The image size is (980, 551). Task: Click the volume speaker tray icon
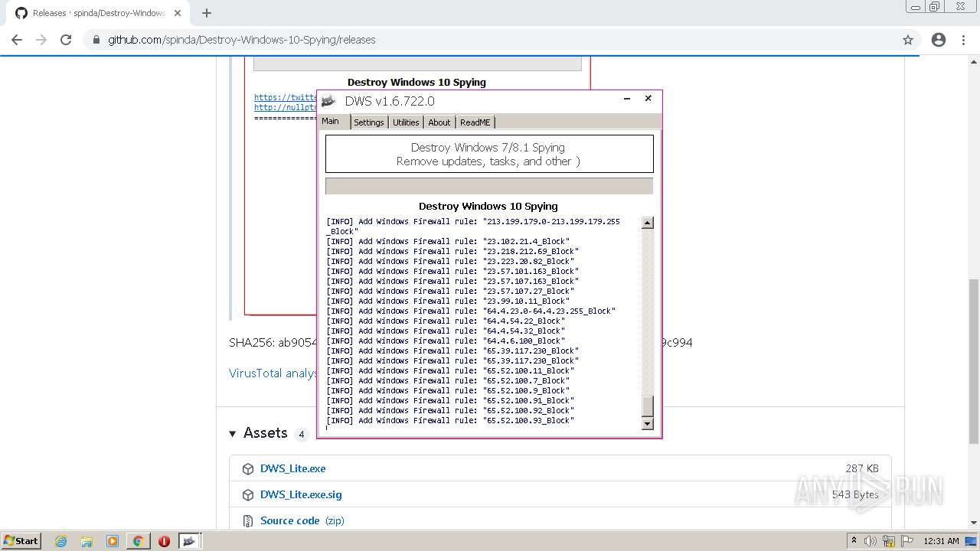pyautogui.click(x=871, y=541)
